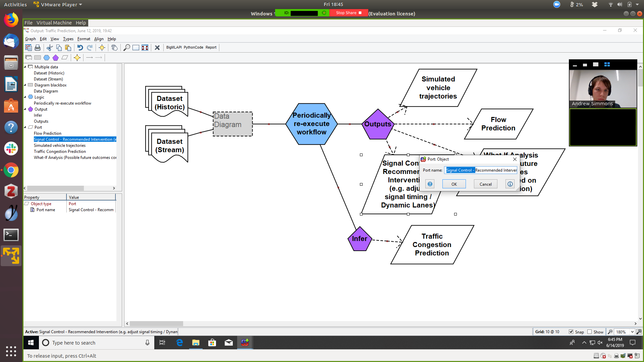Image resolution: width=644 pixels, height=362 pixels.
Task: Open the Align menu
Action: coord(99,39)
